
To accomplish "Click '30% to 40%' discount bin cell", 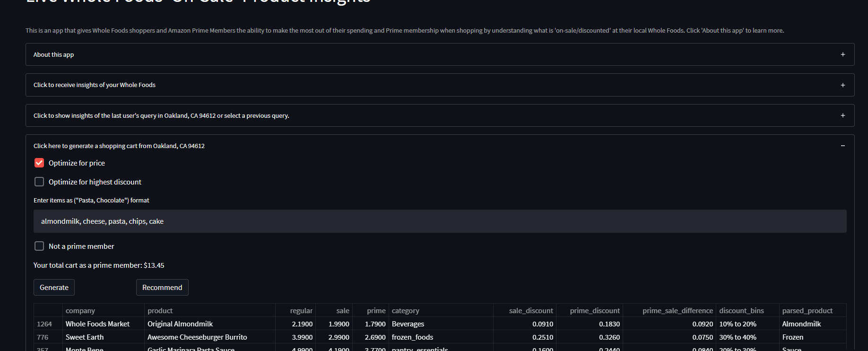I will (747, 337).
